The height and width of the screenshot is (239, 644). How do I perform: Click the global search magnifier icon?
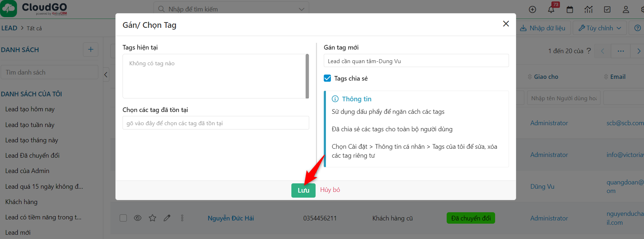coord(161,9)
